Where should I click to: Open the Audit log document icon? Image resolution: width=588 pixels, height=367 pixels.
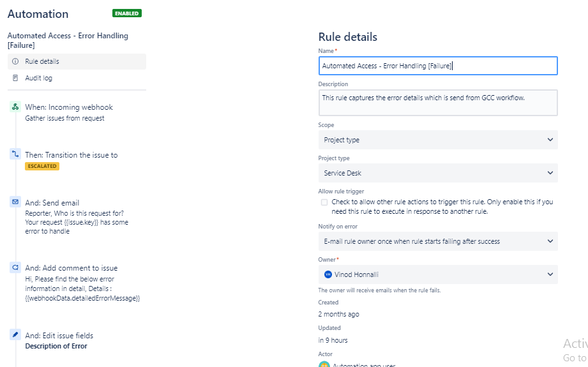point(15,78)
